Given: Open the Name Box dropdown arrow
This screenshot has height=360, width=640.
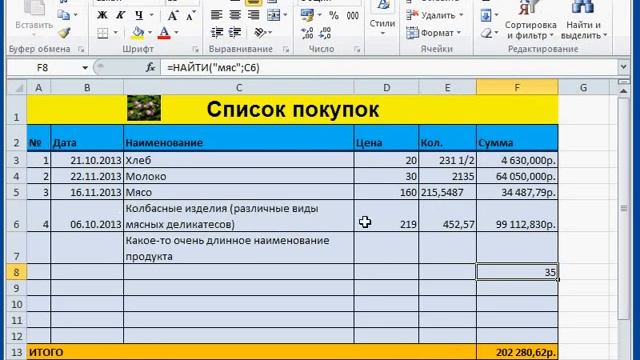Looking at the screenshot, I should [x=85, y=68].
